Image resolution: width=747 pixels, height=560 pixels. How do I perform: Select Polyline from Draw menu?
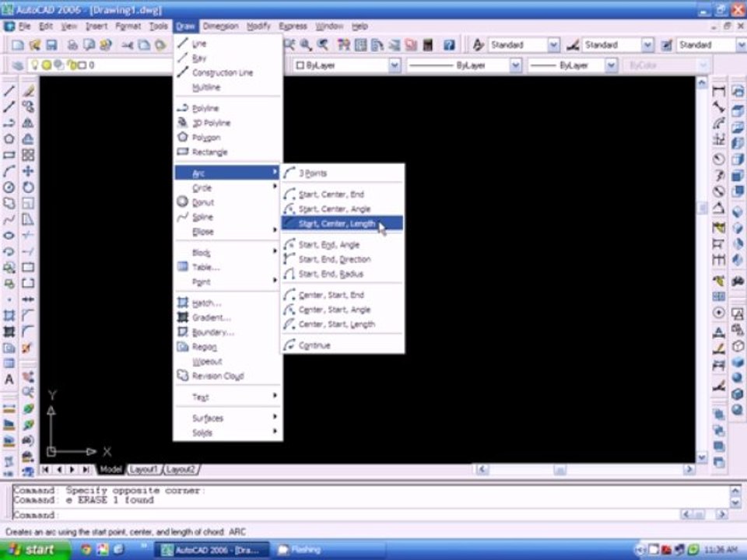point(227,108)
